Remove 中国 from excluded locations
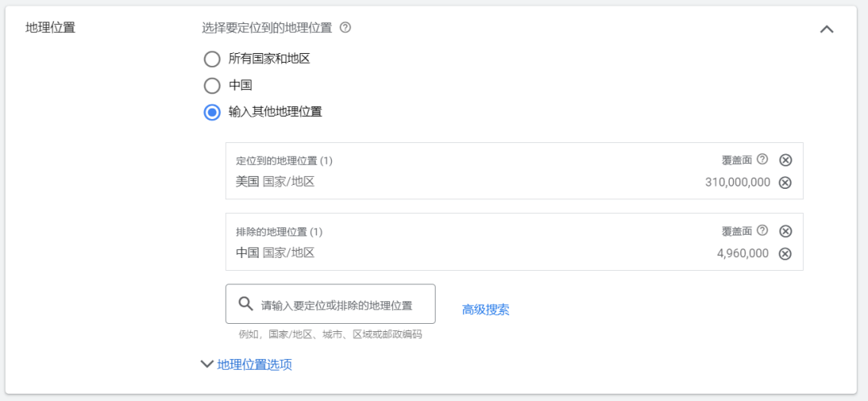The image size is (868, 401). [x=785, y=254]
